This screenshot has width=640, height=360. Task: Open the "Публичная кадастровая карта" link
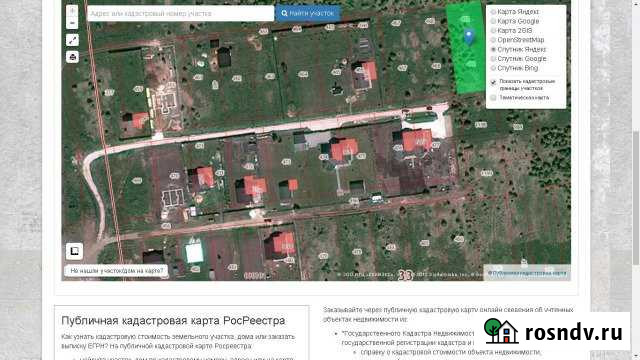(527, 273)
